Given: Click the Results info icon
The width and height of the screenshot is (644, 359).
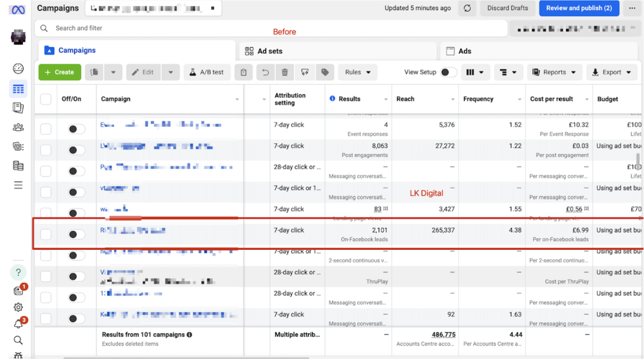Looking at the screenshot, I should tap(332, 98).
